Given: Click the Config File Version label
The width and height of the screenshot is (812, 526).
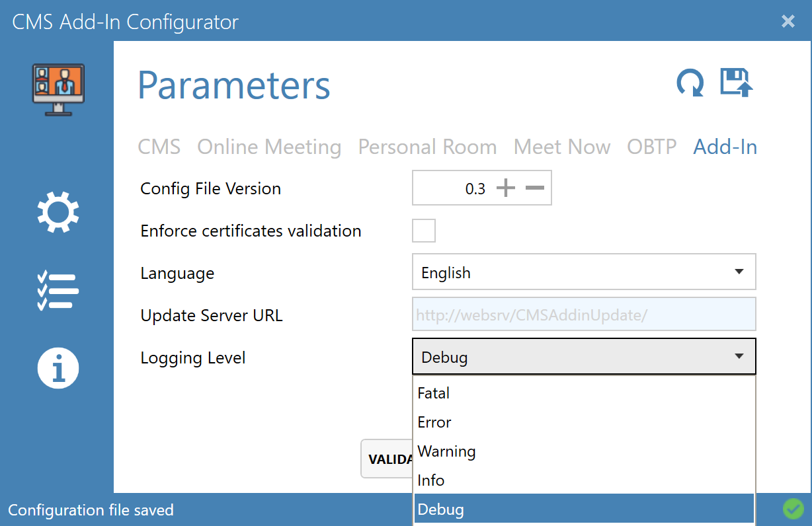Looking at the screenshot, I should [x=210, y=189].
